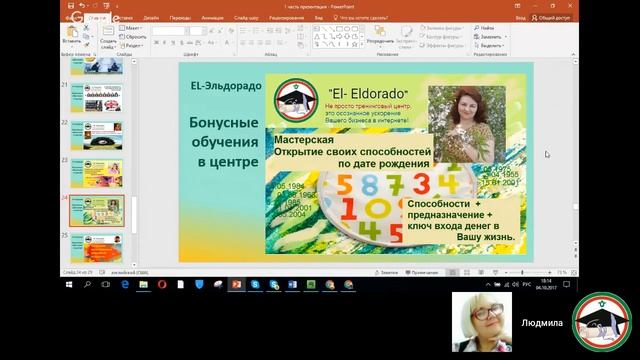Adjust the zoom slider in status bar
The width and height of the screenshot is (640, 360).
pos(522,272)
